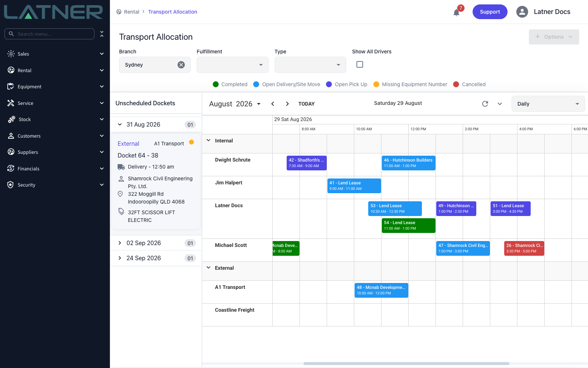The height and width of the screenshot is (368, 588).
Task: Click the user avatar icon
Action: 522,12
